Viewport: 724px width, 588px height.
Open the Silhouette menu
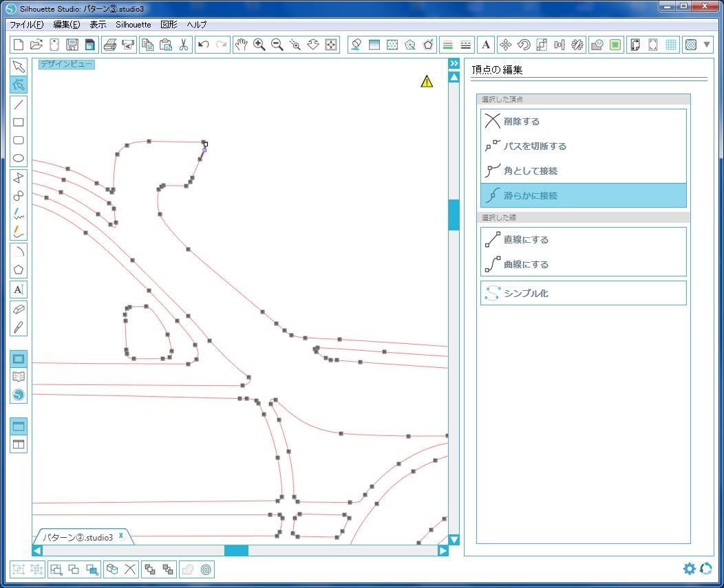coord(134,25)
